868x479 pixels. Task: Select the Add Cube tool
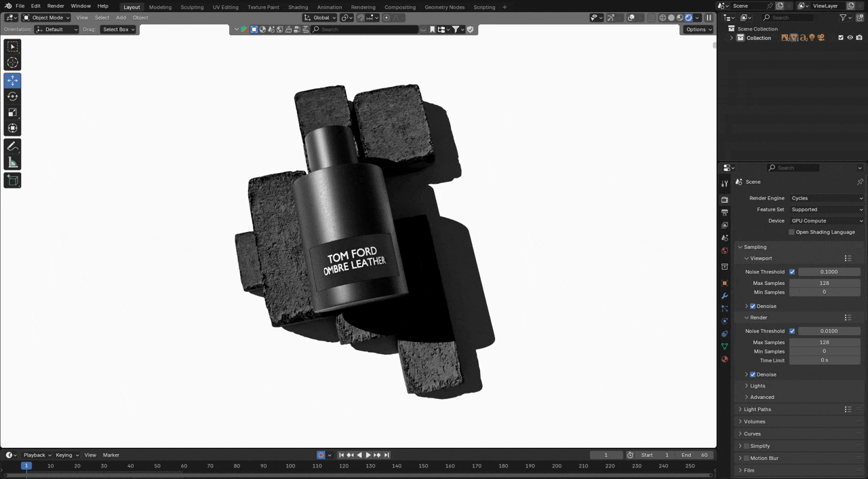click(12, 180)
